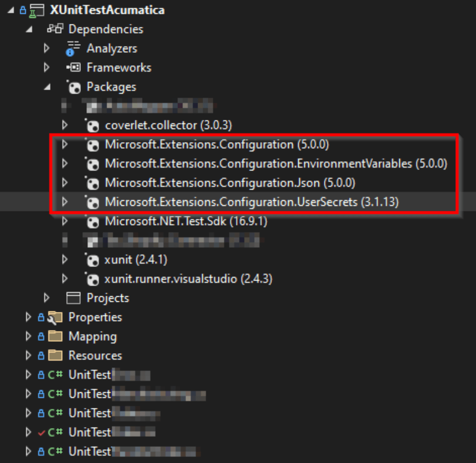
Task: Expand Microsoft.NET.Test.Sdk arrow
Action: (x=65, y=221)
